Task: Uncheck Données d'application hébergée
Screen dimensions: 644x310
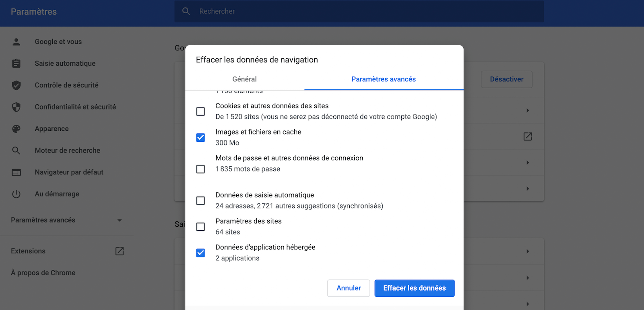Action: coord(200,253)
